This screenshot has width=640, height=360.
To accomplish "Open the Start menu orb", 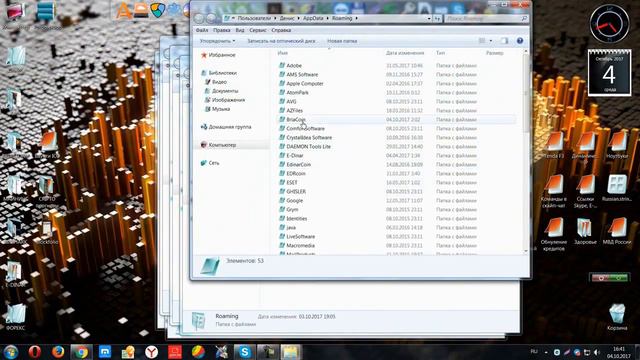I will [x=11, y=352].
